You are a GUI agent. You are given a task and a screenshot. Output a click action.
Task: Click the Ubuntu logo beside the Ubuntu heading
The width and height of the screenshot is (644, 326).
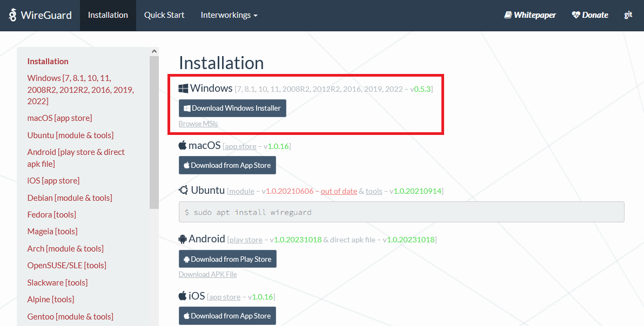click(183, 190)
